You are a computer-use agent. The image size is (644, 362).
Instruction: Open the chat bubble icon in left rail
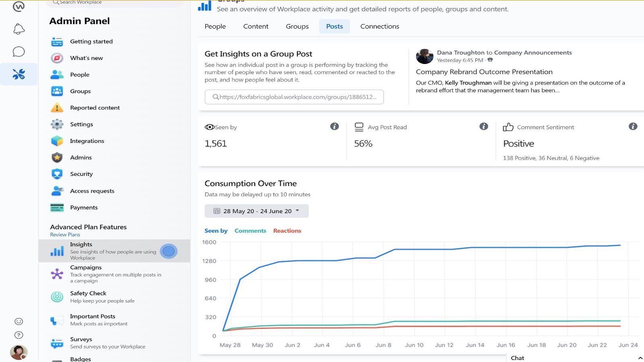coord(19,51)
